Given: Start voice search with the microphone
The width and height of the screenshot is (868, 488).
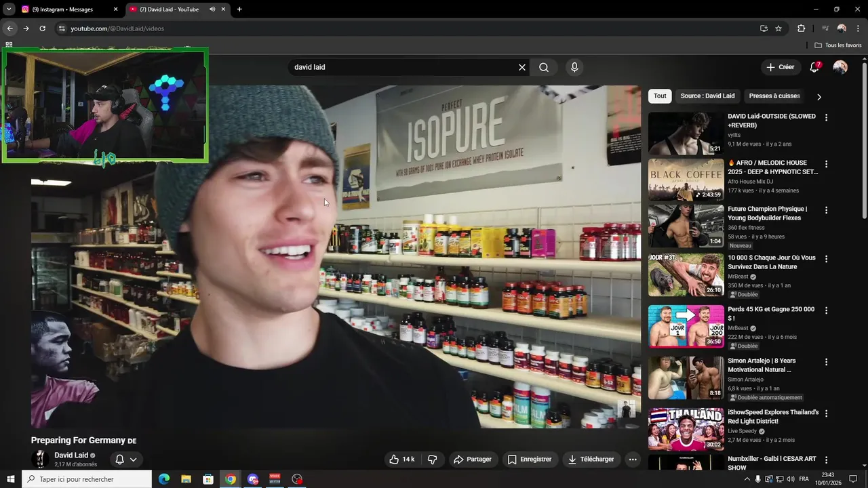Looking at the screenshot, I should pos(574,67).
